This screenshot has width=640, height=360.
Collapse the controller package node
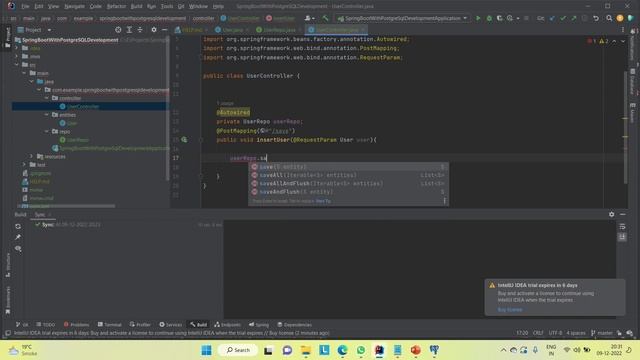click(x=47, y=98)
